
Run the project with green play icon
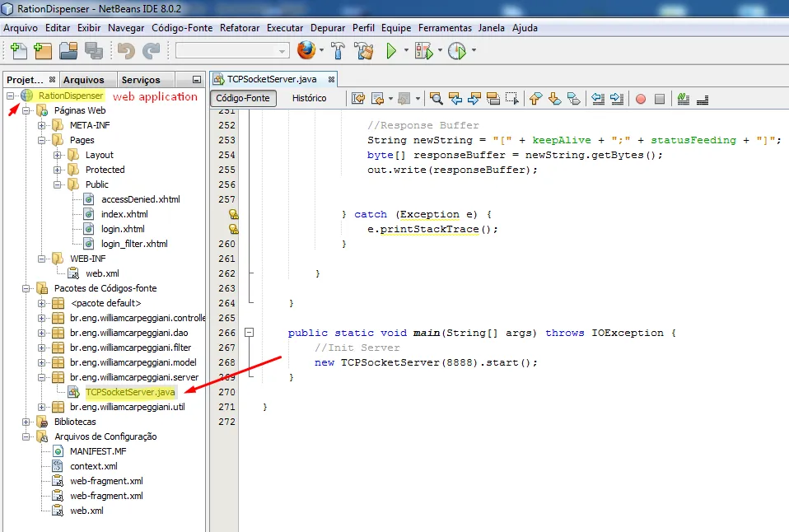pos(392,51)
